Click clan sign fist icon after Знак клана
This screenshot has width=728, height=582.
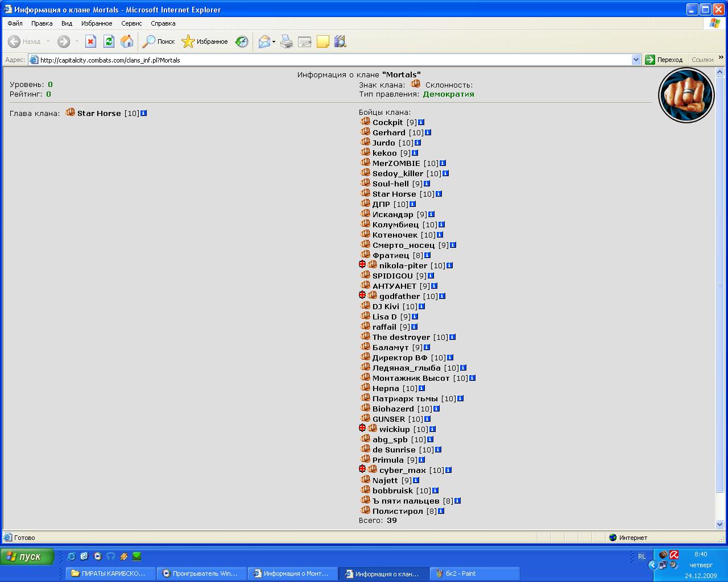[x=416, y=84]
